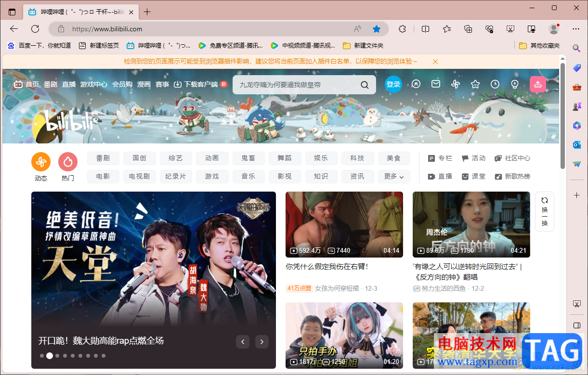
Task: Open tab actions menu icon at top left
Action: coord(12,12)
